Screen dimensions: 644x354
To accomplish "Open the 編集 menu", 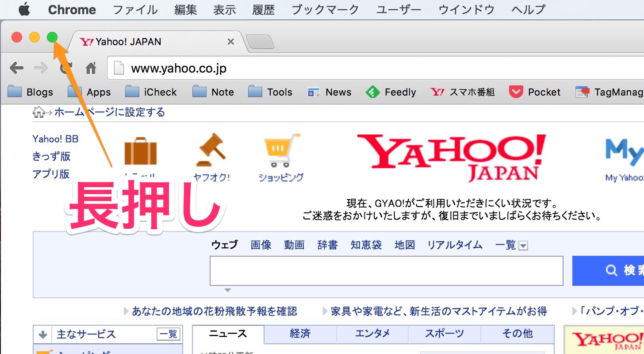I will point(186,10).
